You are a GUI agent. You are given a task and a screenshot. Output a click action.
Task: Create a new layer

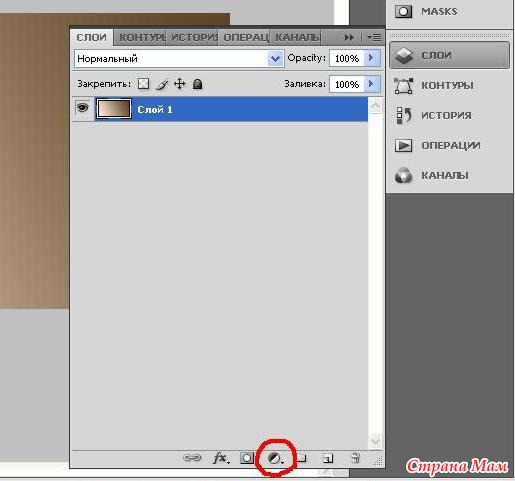coord(328,458)
